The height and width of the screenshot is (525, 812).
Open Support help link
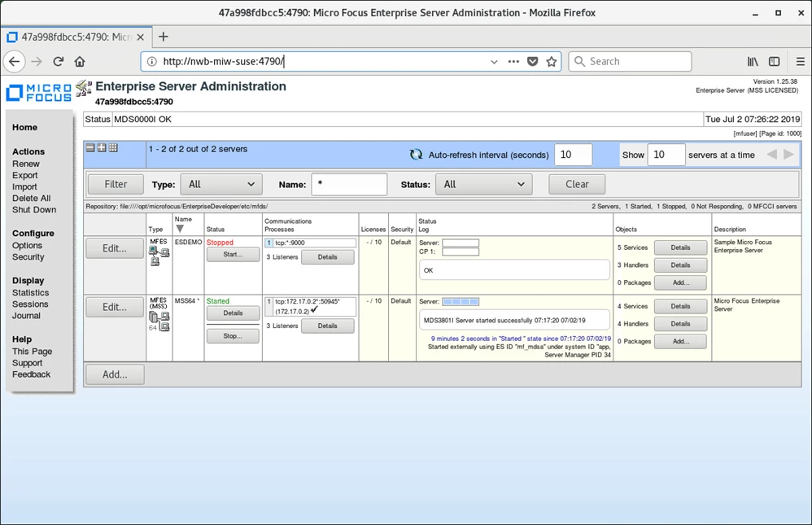(x=28, y=363)
